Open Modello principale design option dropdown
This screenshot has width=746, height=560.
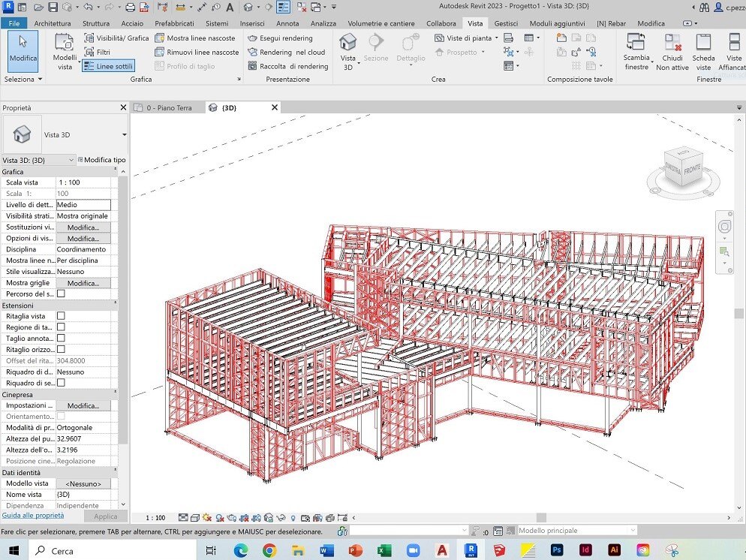[x=577, y=530]
